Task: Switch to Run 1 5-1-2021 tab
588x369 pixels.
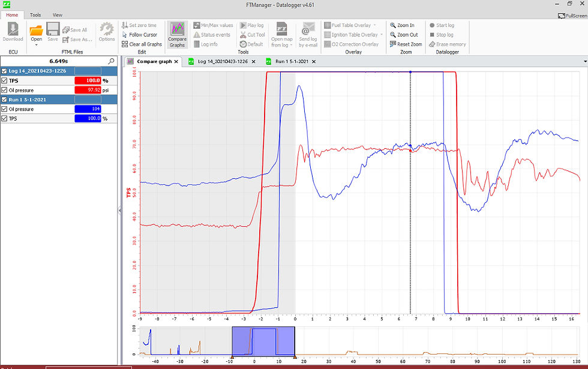Action: coord(292,61)
